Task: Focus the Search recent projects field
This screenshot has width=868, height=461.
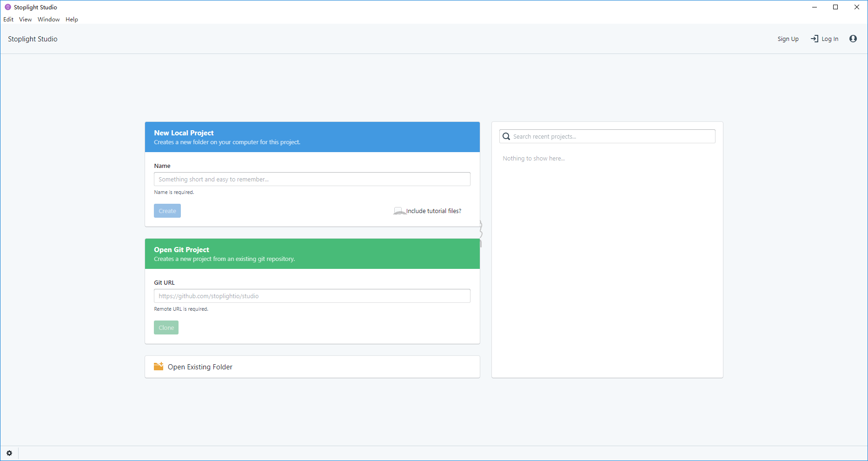Action: coord(607,136)
